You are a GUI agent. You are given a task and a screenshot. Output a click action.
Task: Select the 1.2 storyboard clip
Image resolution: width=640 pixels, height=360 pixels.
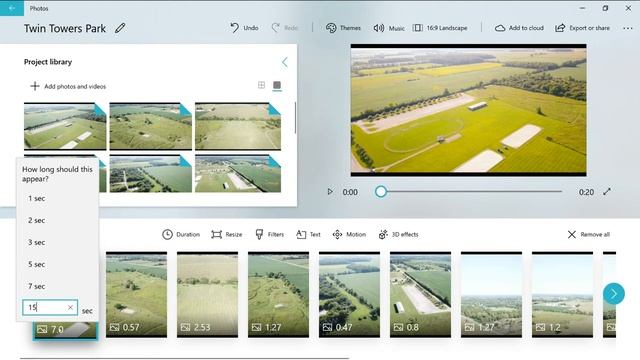pyautogui.click(x=562, y=294)
